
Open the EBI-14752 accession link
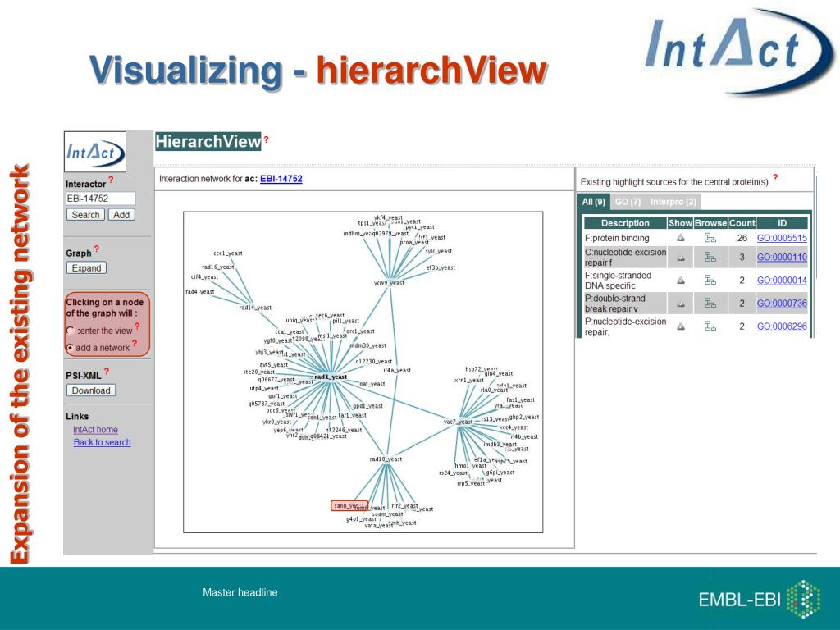point(281,179)
